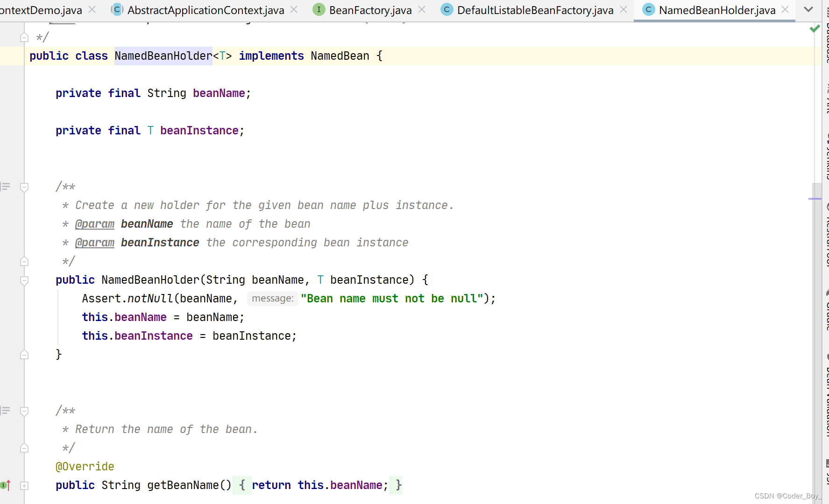Switch to the ContextDemo.java tab
829x504 pixels.
(41, 10)
